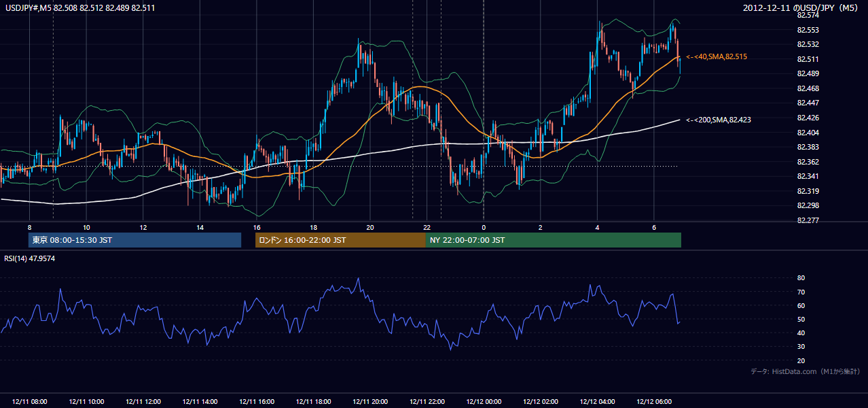
Task: Click the HistData.com data source credit
Action: [806, 371]
